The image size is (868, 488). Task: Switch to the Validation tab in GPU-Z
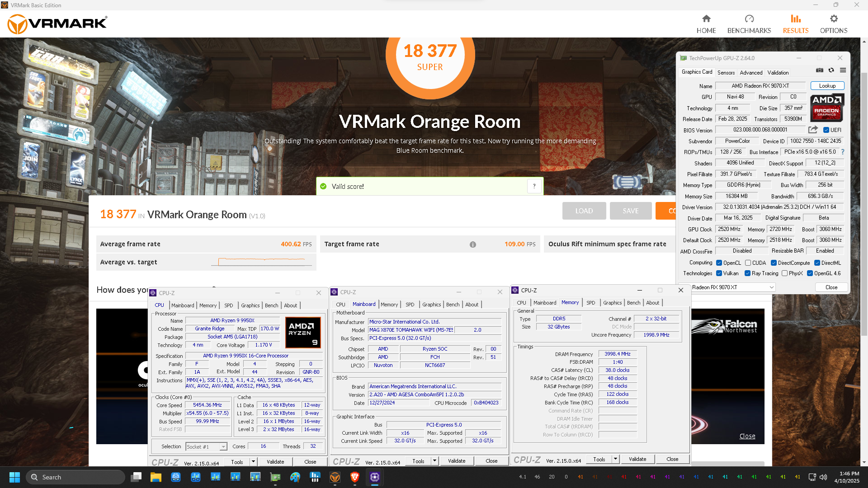click(x=778, y=73)
